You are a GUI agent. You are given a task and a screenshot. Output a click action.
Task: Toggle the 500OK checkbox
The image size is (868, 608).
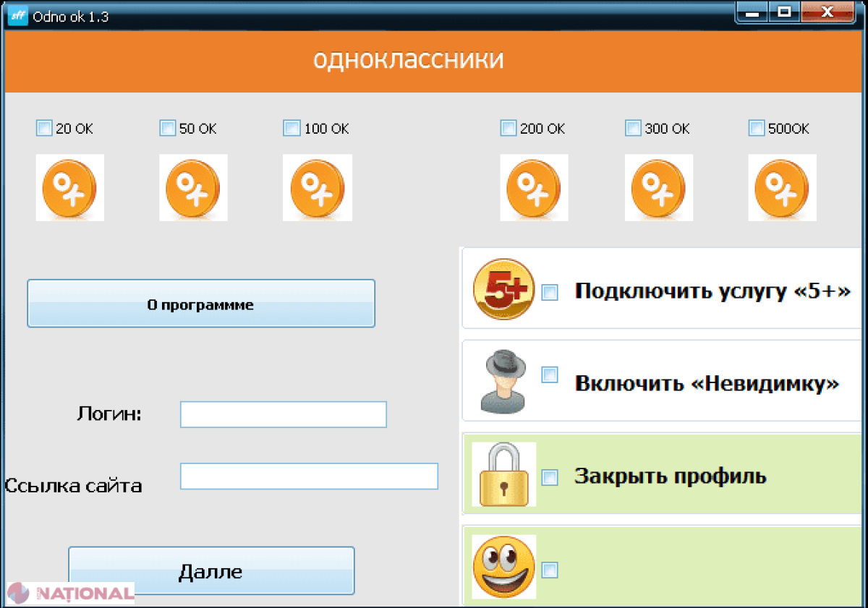[757, 128]
